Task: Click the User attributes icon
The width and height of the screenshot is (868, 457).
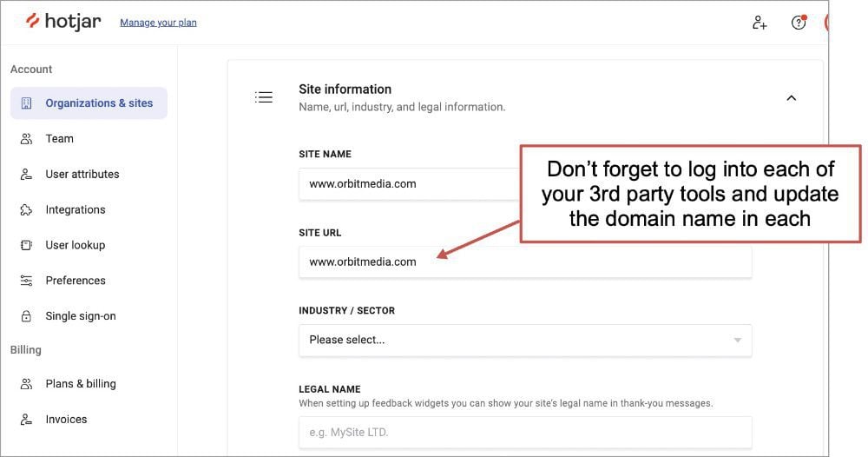Action: pos(26,174)
